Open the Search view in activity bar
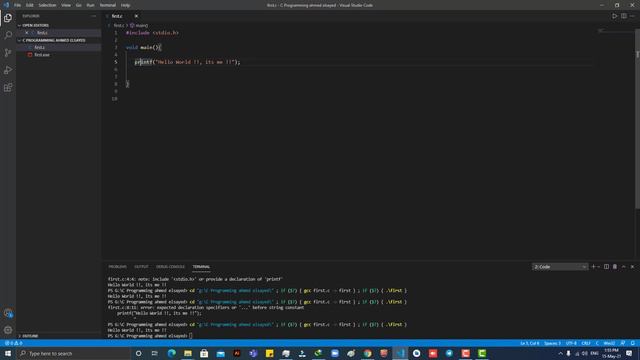 [x=8, y=35]
